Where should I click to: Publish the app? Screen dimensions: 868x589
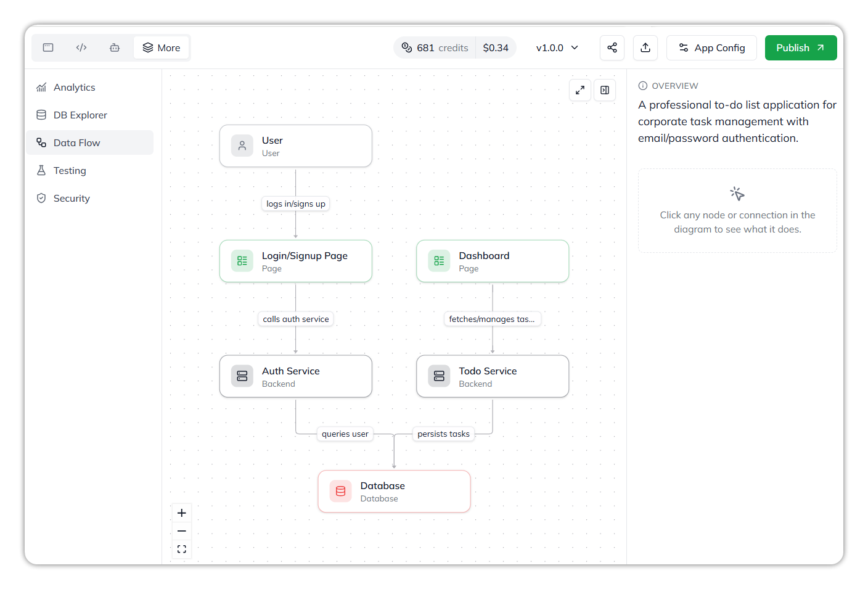(x=801, y=47)
